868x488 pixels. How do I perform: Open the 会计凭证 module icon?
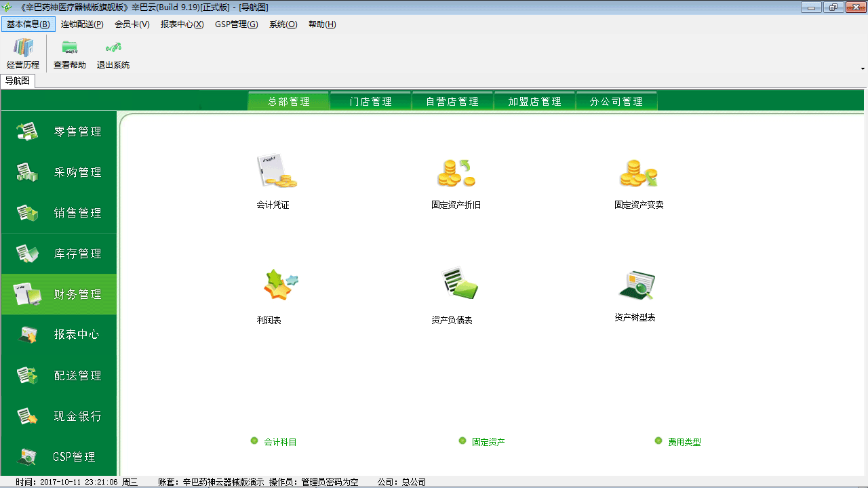point(276,171)
